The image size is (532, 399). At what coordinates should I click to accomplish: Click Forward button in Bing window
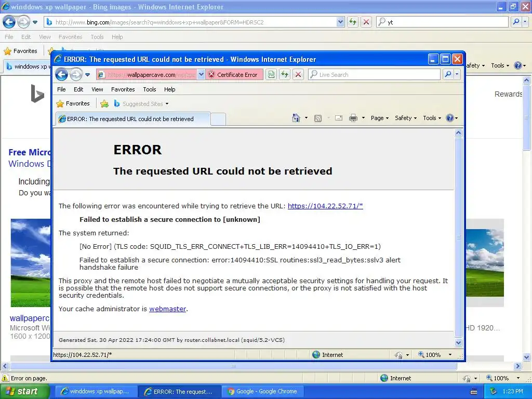coord(23,22)
